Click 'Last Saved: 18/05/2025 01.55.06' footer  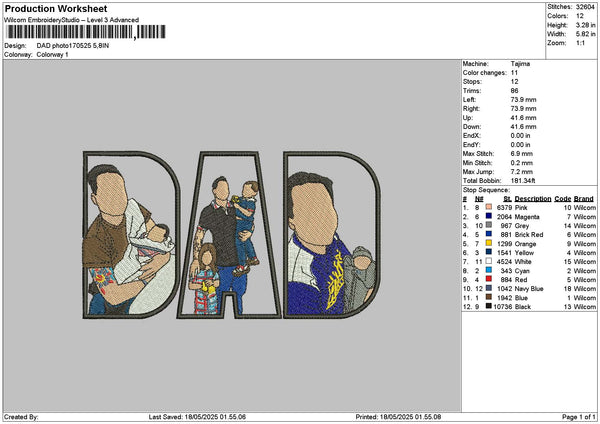pos(197,417)
